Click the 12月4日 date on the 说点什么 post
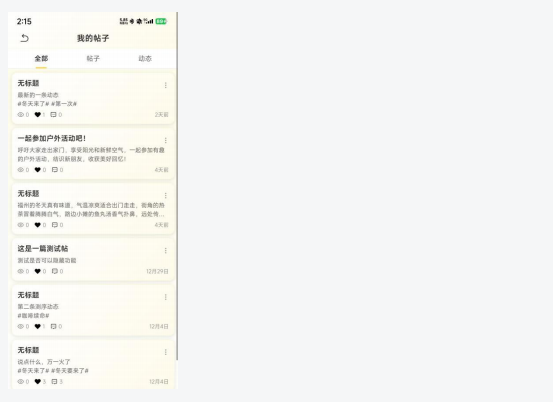This screenshot has height=403, width=553. [x=159, y=381]
